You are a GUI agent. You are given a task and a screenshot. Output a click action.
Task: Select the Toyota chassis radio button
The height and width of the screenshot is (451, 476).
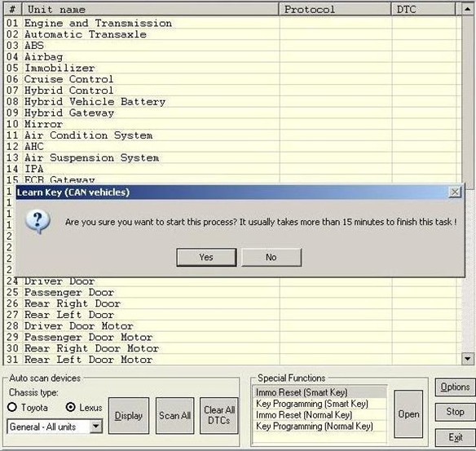point(12,407)
